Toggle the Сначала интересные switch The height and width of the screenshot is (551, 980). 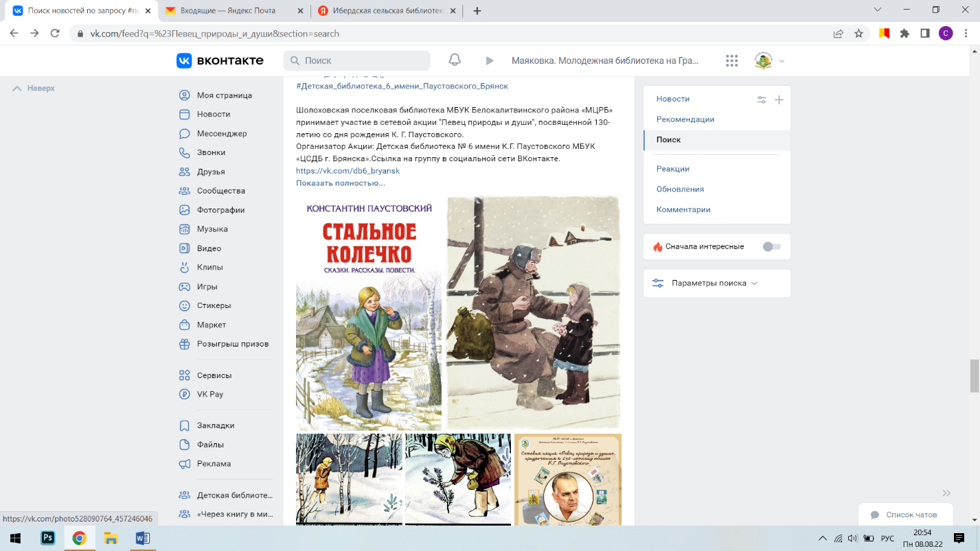click(x=772, y=246)
